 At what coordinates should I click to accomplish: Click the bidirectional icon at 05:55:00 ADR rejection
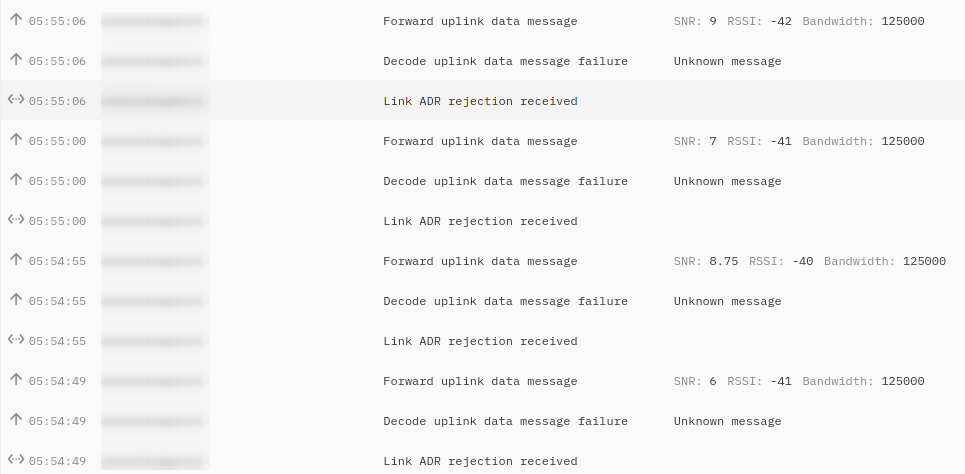(16, 219)
